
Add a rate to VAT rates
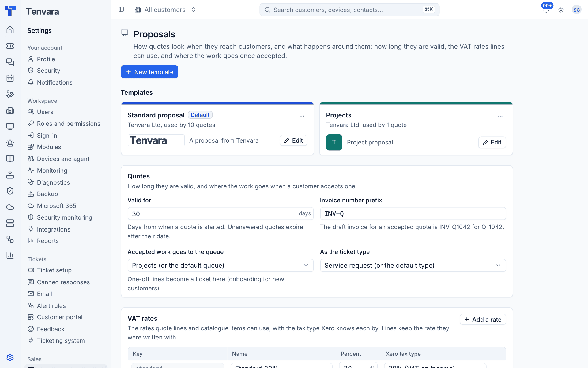coord(483,319)
